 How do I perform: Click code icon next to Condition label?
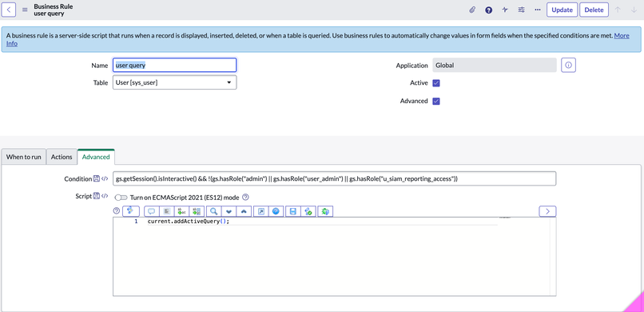coord(105,179)
